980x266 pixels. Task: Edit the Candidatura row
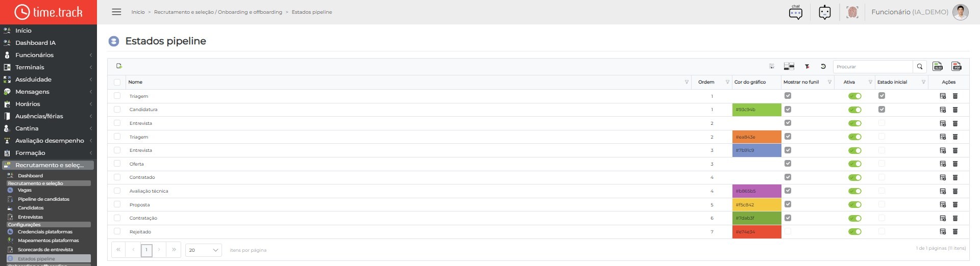click(x=943, y=110)
